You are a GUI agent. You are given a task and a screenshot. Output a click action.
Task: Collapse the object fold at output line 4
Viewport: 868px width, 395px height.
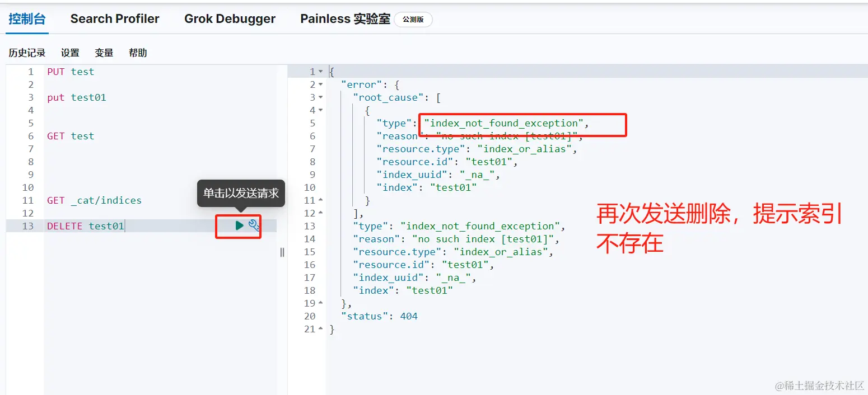(321, 110)
